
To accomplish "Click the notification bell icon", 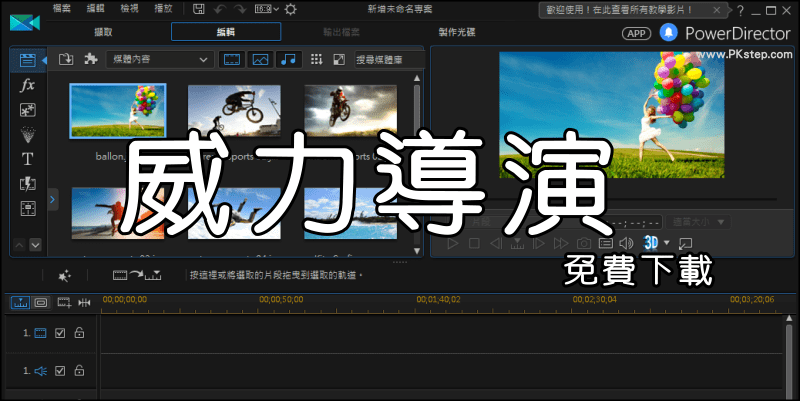I will click(x=668, y=33).
